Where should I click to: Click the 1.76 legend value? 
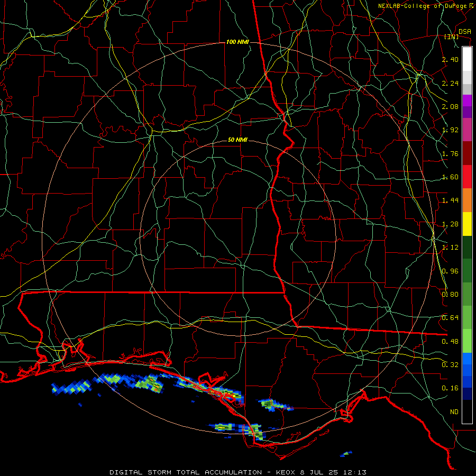(x=450, y=153)
